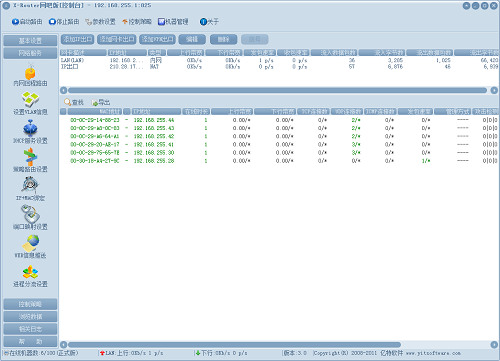Viewport: 500px width, 361px height.
Task: Switch to the Control Policy sidebar tab at bottom
Action: [x=30, y=304]
